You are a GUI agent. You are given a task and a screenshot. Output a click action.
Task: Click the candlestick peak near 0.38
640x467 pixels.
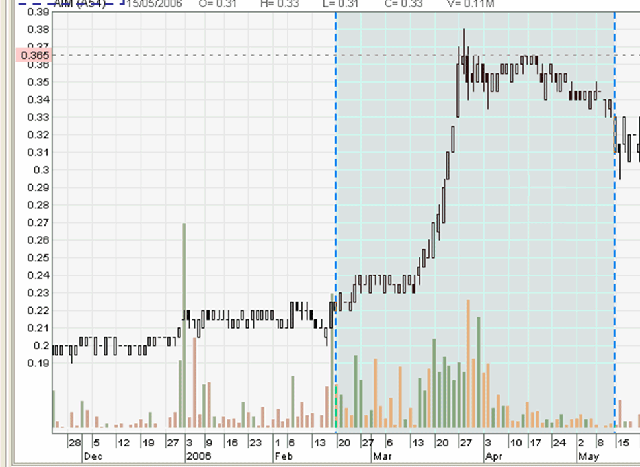click(464, 35)
